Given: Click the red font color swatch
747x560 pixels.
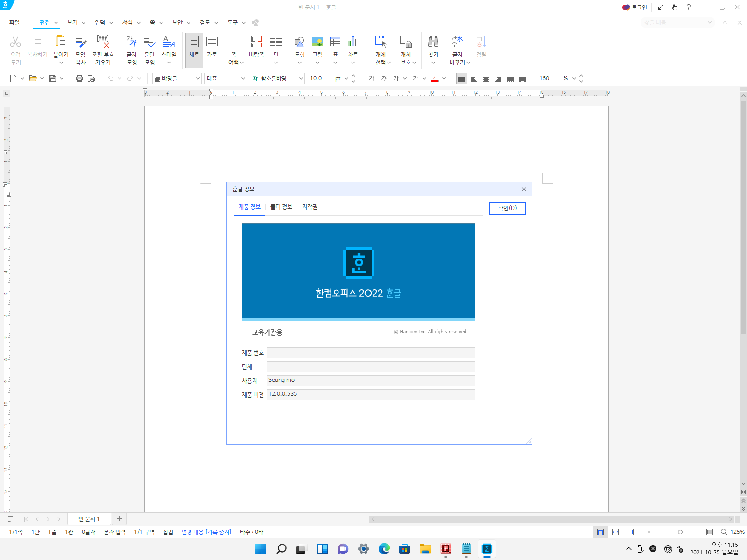Looking at the screenshot, I should (435, 78).
